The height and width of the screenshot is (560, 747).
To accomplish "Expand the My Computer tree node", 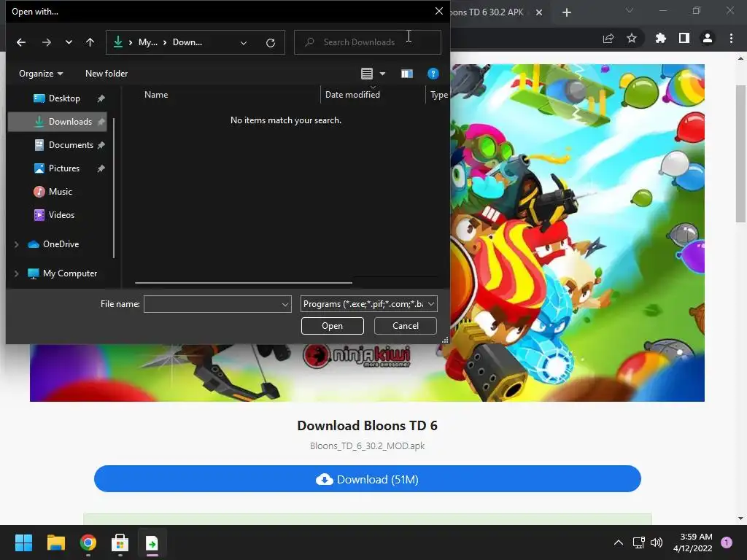I will point(17,273).
